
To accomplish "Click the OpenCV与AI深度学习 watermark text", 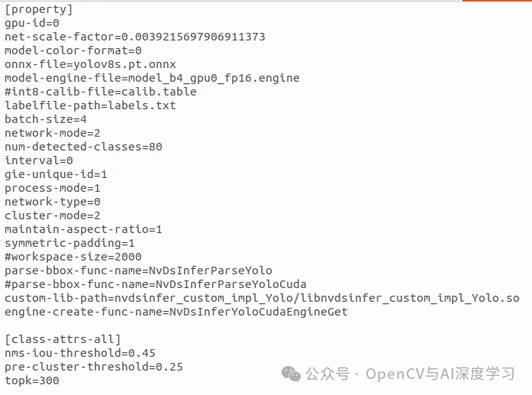I will tap(440, 374).
